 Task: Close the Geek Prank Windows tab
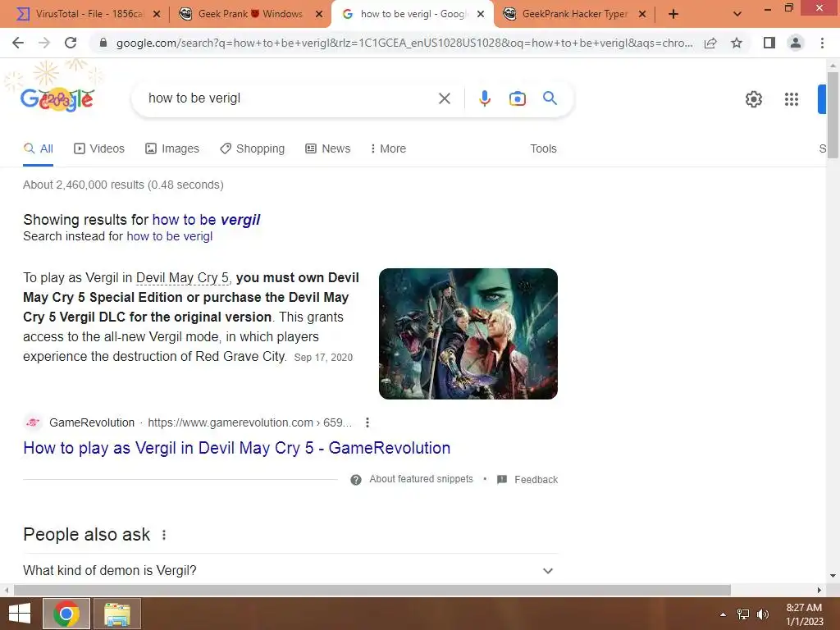[x=319, y=15]
